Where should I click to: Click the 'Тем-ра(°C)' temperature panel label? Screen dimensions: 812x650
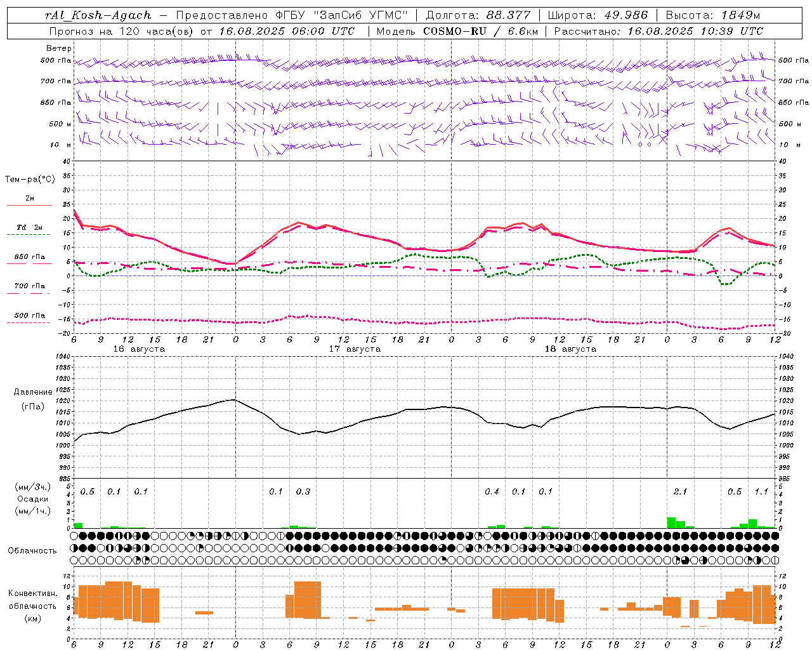pos(30,180)
